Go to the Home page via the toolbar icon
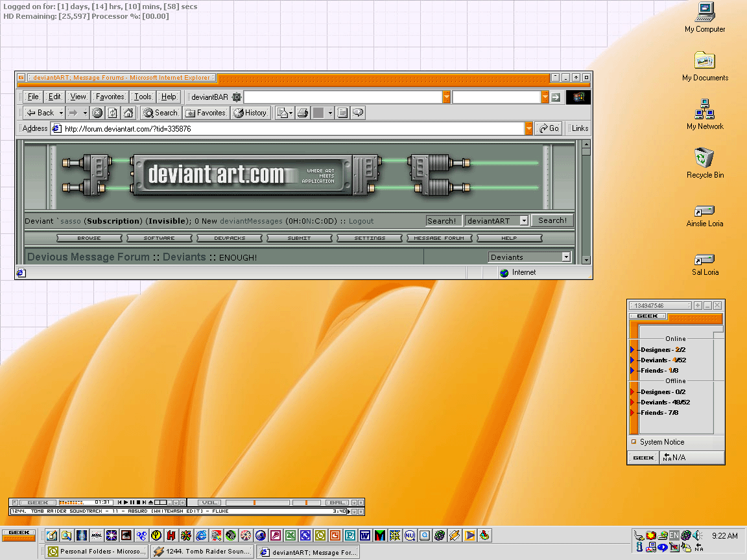 point(128,113)
